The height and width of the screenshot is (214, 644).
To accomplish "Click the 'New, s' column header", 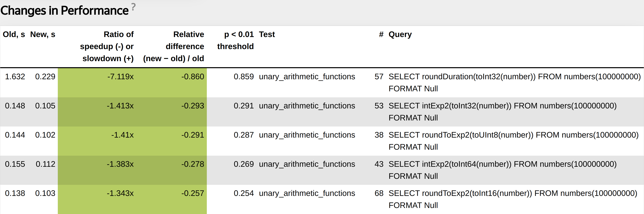I will point(42,34).
